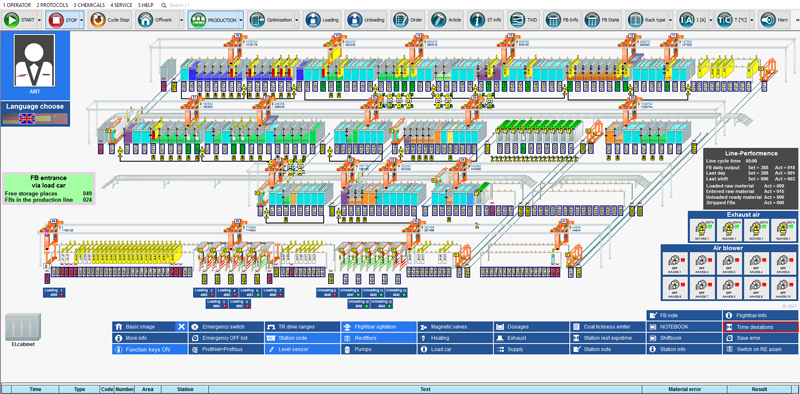Click the ST info icon
Screen dimensions: 800x394
click(477, 20)
